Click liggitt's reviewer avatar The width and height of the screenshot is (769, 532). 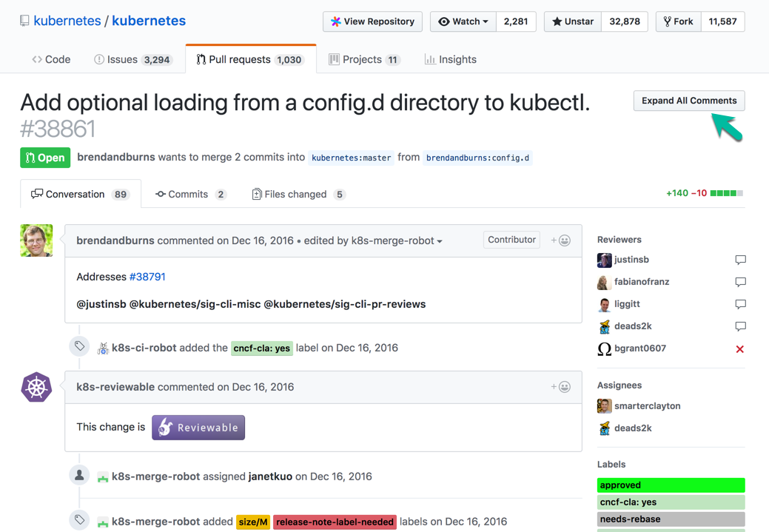(x=604, y=305)
